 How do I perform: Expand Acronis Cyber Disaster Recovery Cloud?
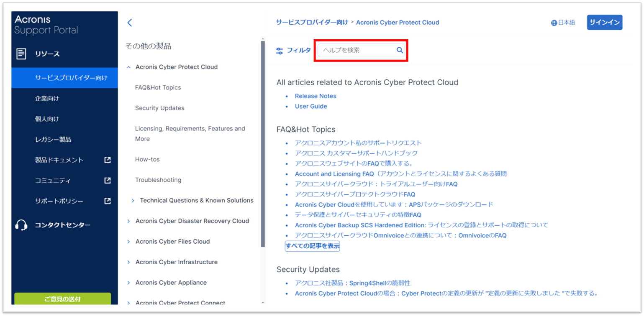(129, 221)
